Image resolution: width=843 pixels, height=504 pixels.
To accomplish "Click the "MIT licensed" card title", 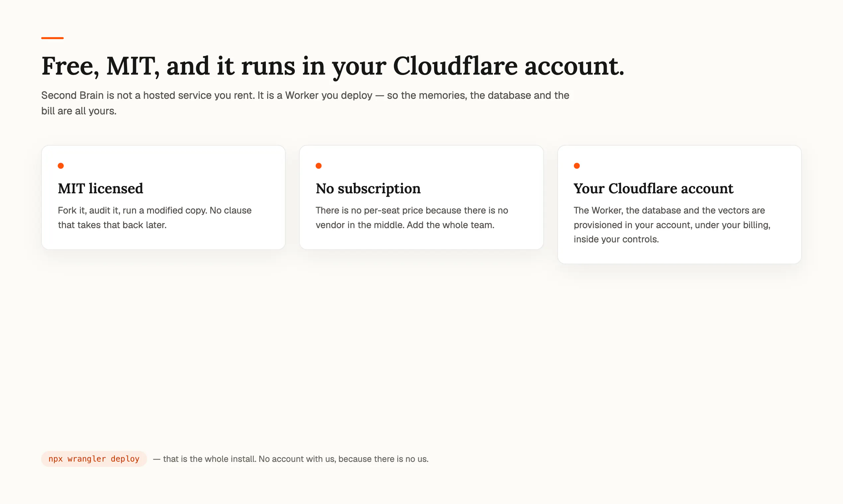I will (101, 188).
